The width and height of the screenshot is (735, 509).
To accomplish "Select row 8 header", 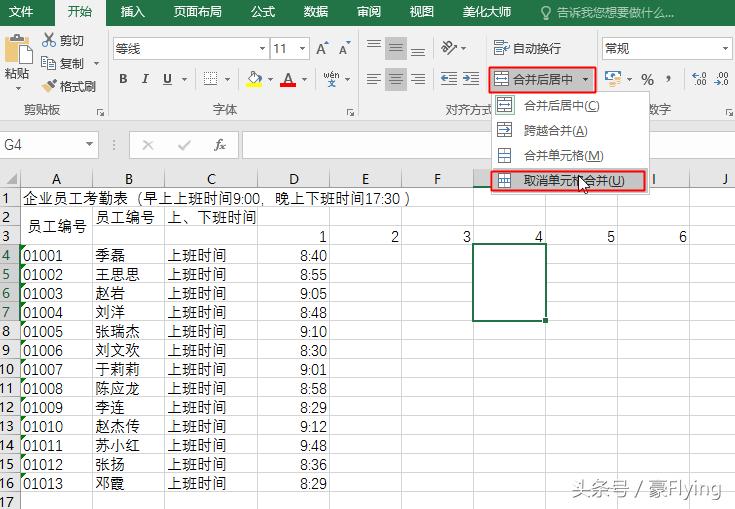I will (x=10, y=331).
